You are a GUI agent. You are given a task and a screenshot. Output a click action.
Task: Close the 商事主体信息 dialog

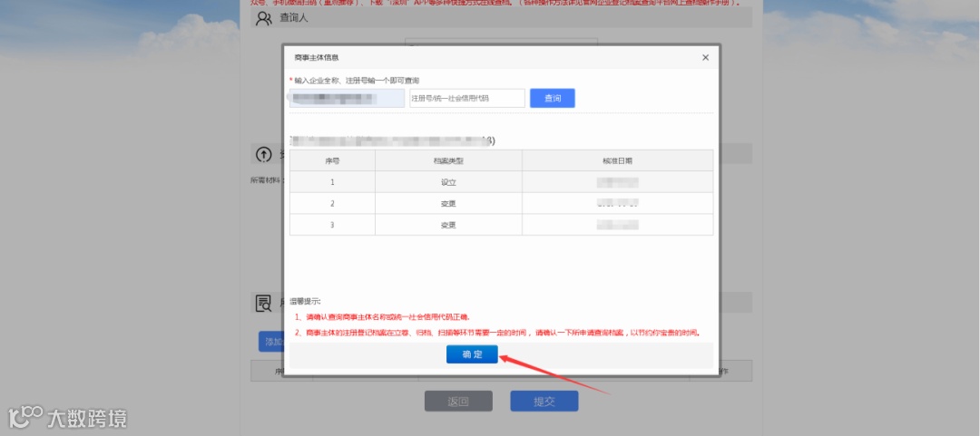(x=705, y=57)
